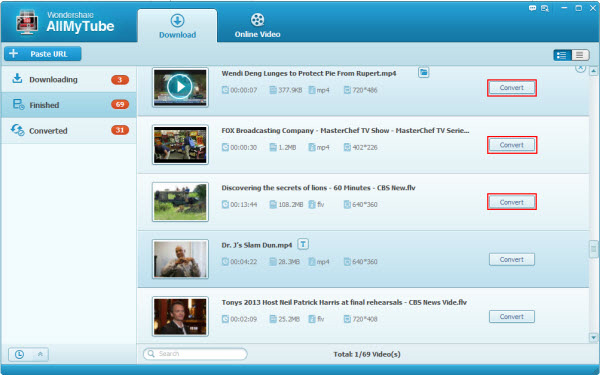Remove the Wendi Deng item with the X
This screenshot has width=600, height=375.
click(x=580, y=68)
